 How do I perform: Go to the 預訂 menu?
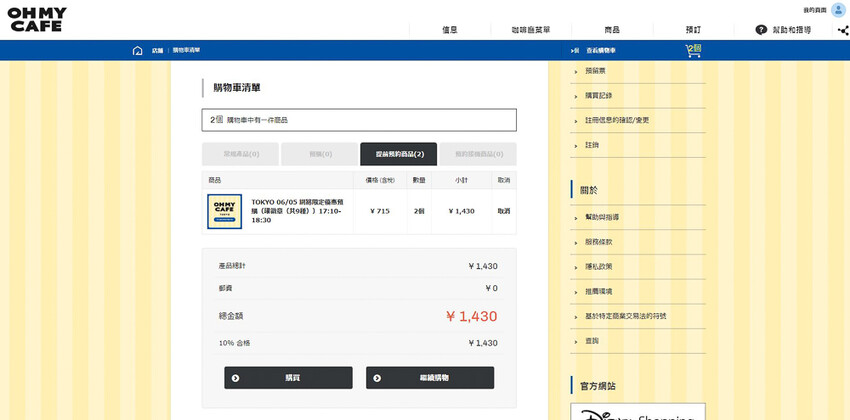(693, 30)
